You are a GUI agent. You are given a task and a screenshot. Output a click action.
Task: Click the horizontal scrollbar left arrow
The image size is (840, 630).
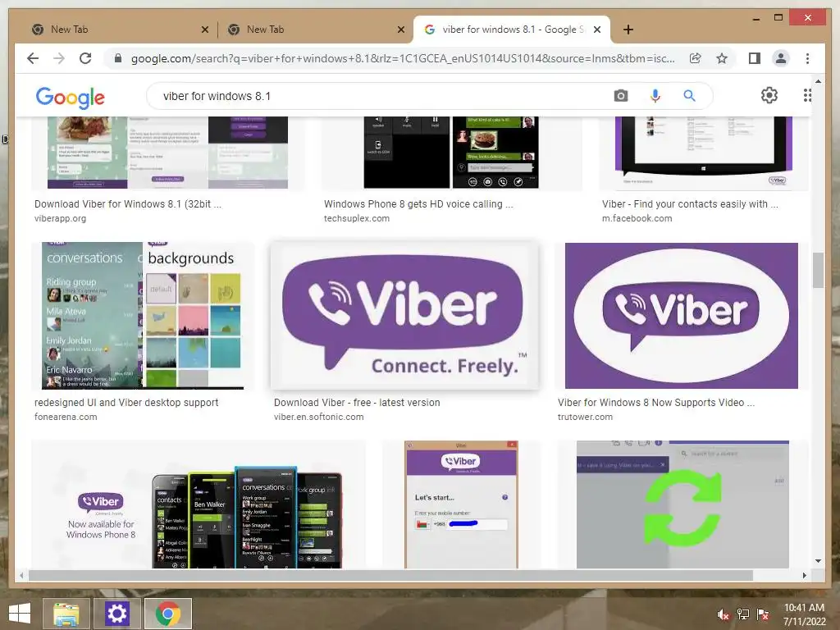(21, 575)
